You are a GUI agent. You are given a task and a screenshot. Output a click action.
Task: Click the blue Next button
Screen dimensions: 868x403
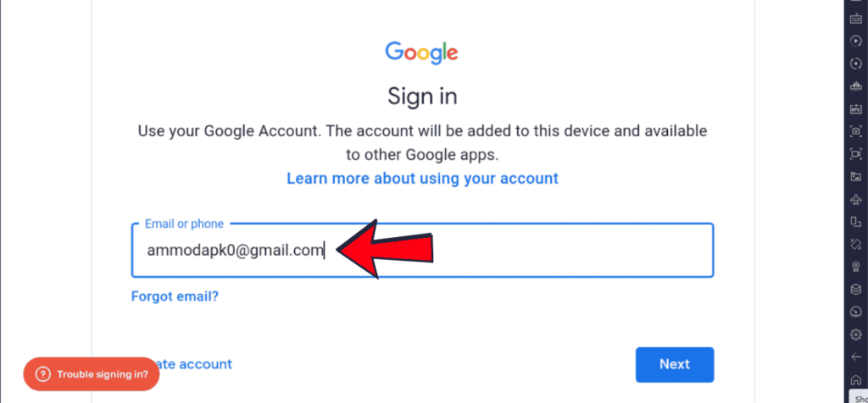(674, 364)
